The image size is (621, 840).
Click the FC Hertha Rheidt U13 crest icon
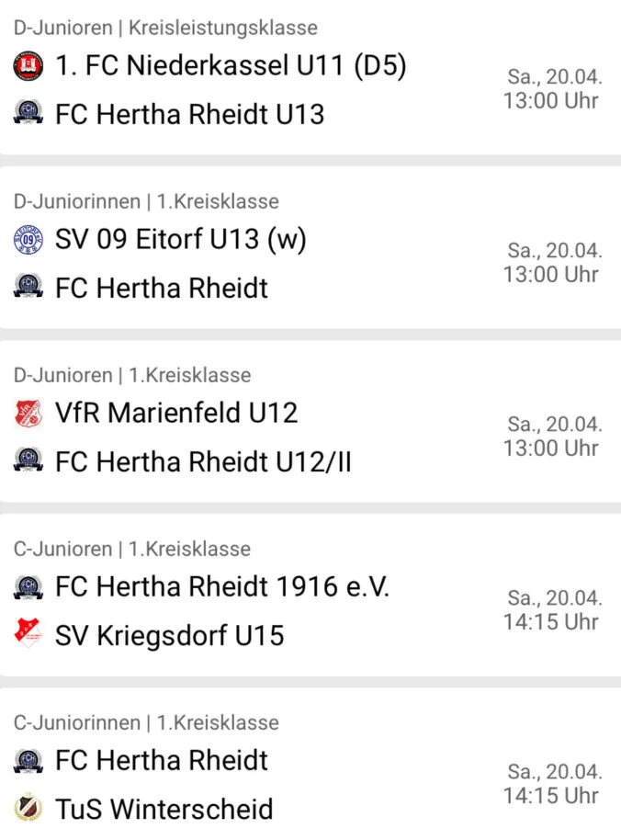point(28,112)
